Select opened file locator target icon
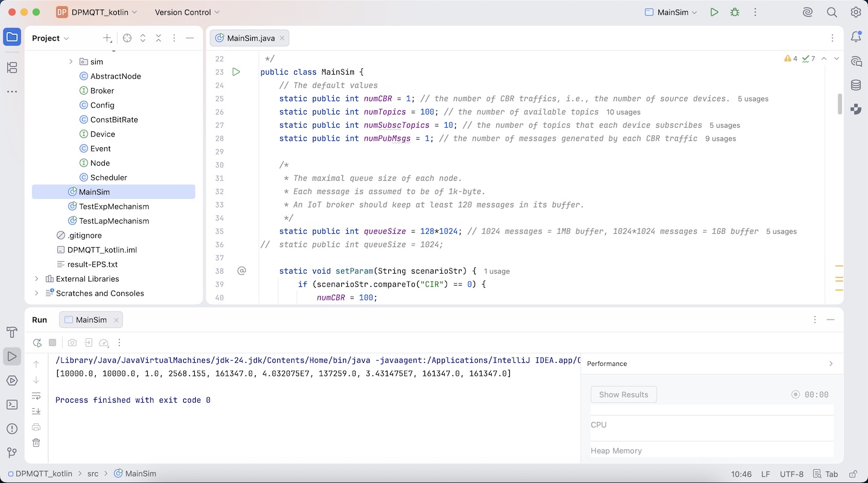 [x=127, y=38]
